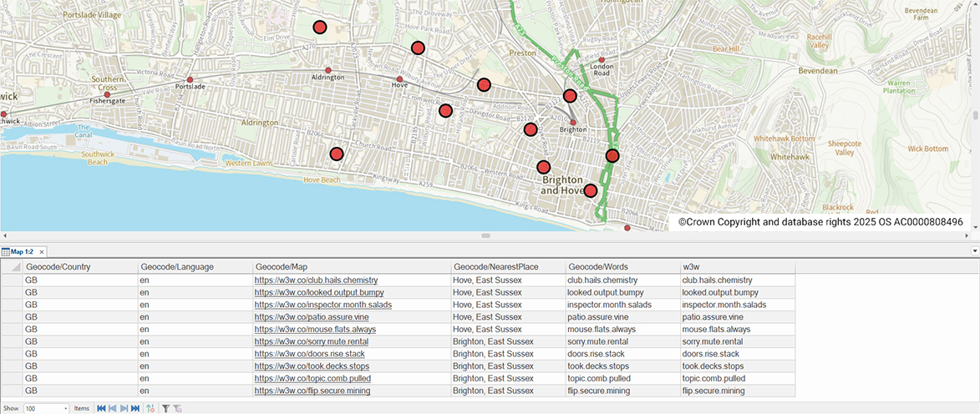Viewport: 980px width, 414px height.
Task: Select red point over Brighton and Hove label
Action: point(590,191)
